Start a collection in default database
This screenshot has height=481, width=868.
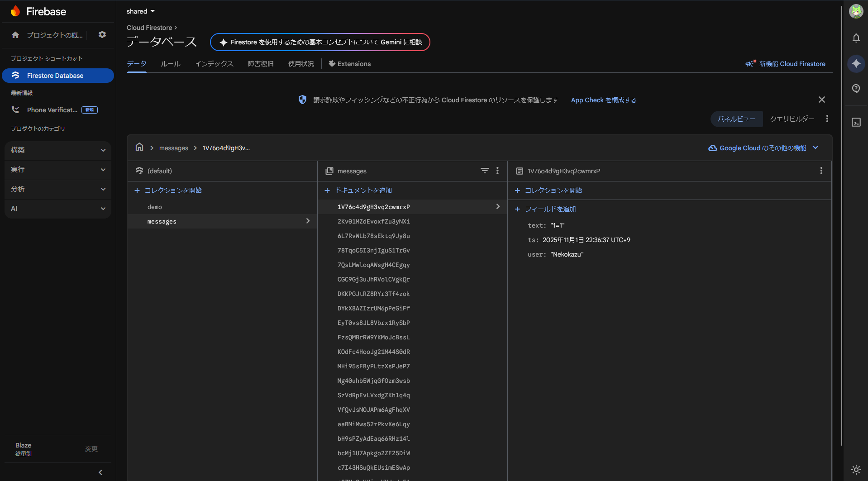(x=168, y=190)
